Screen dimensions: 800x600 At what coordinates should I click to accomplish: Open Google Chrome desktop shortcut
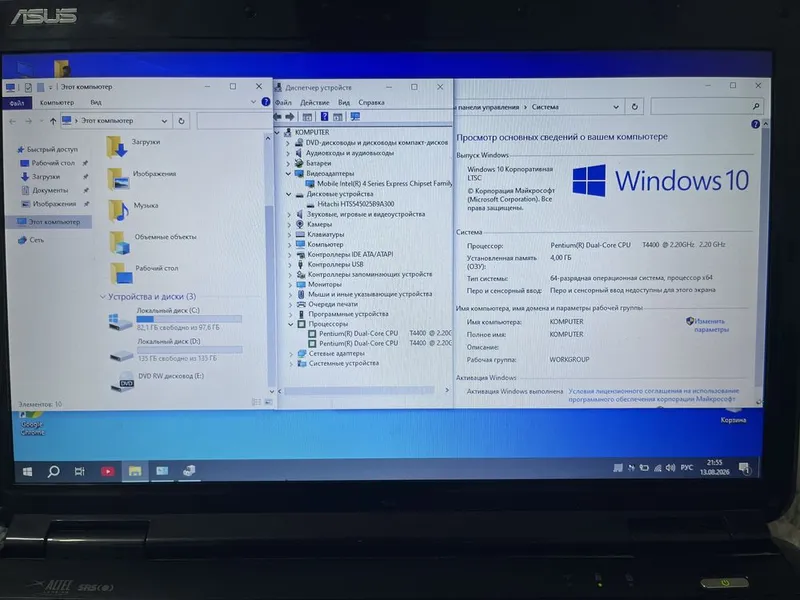pos(32,423)
